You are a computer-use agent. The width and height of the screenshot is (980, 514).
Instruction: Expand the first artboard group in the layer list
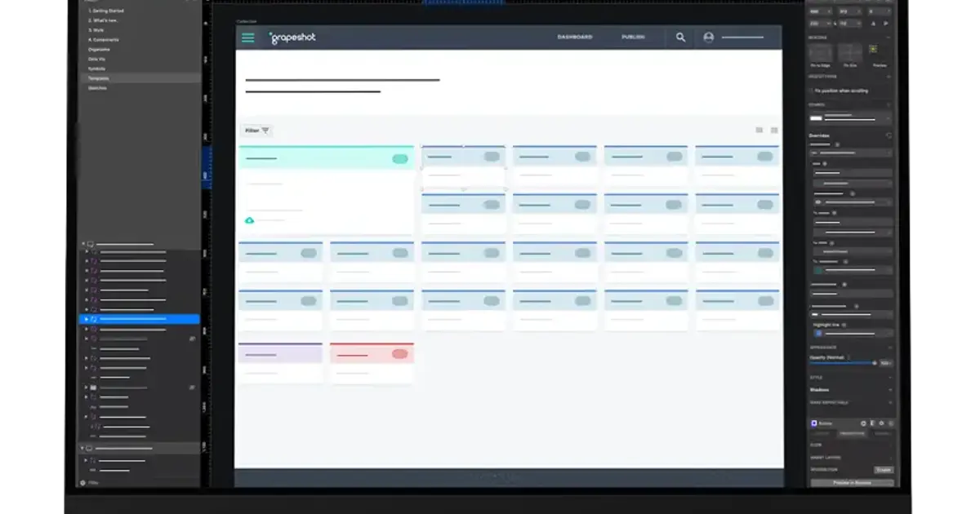(82, 244)
